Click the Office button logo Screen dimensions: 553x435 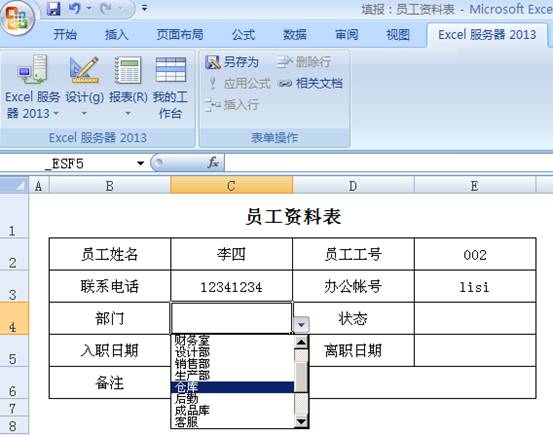point(17,17)
